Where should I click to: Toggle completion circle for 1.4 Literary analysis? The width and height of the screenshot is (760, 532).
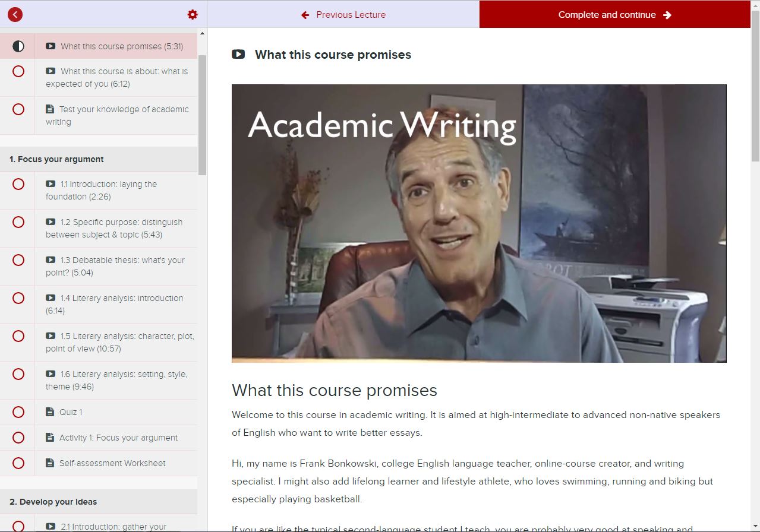pyautogui.click(x=18, y=298)
